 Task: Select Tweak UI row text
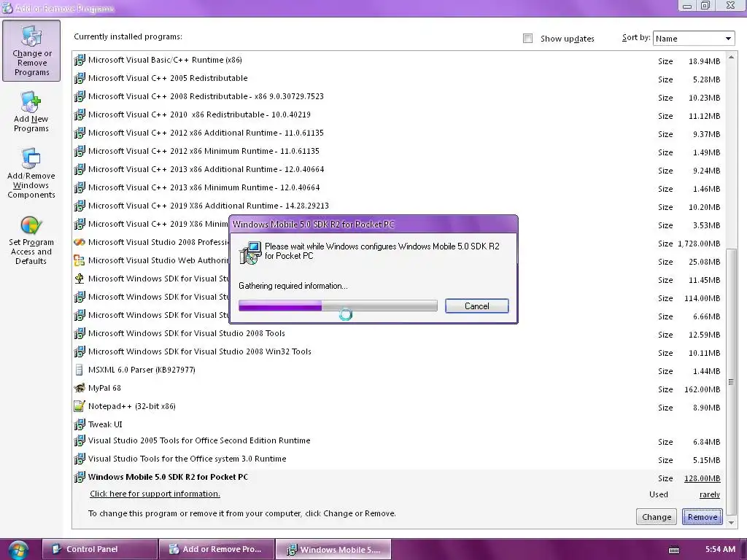coord(105,424)
